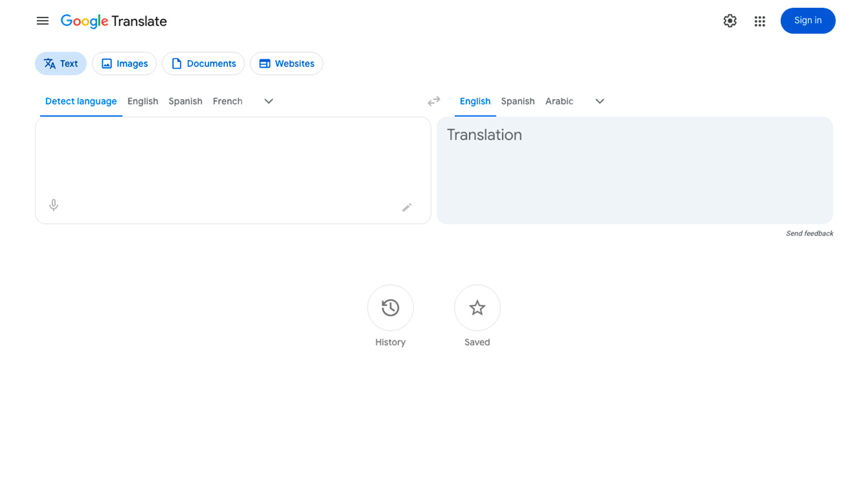Switch to Documents translation mode
This screenshot has height=496, width=868.
(203, 63)
